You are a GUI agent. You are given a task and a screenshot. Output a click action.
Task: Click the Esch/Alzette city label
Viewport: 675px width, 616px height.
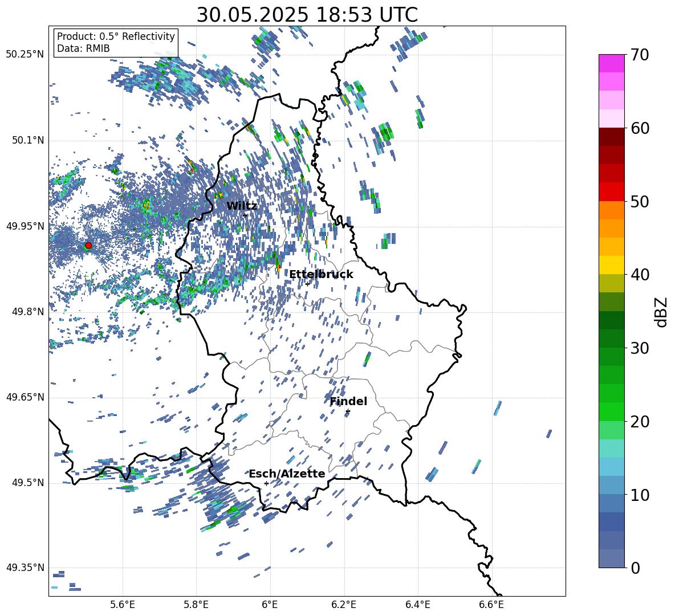tap(287, 474)
